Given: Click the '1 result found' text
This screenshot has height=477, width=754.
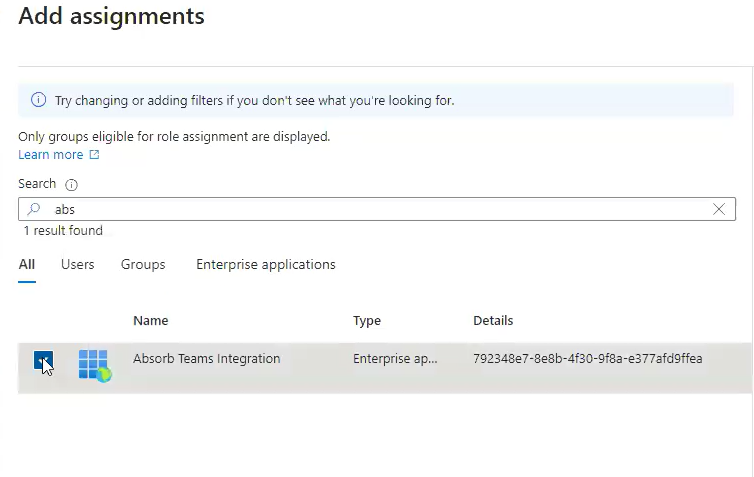Looking at the screenshot, I should click(x=63, y=231).
